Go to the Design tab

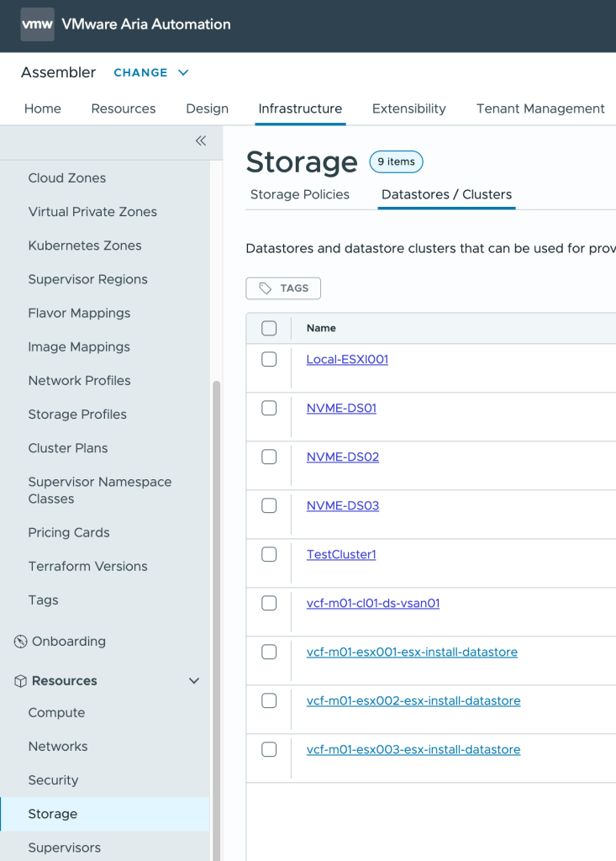pos(207,108)
